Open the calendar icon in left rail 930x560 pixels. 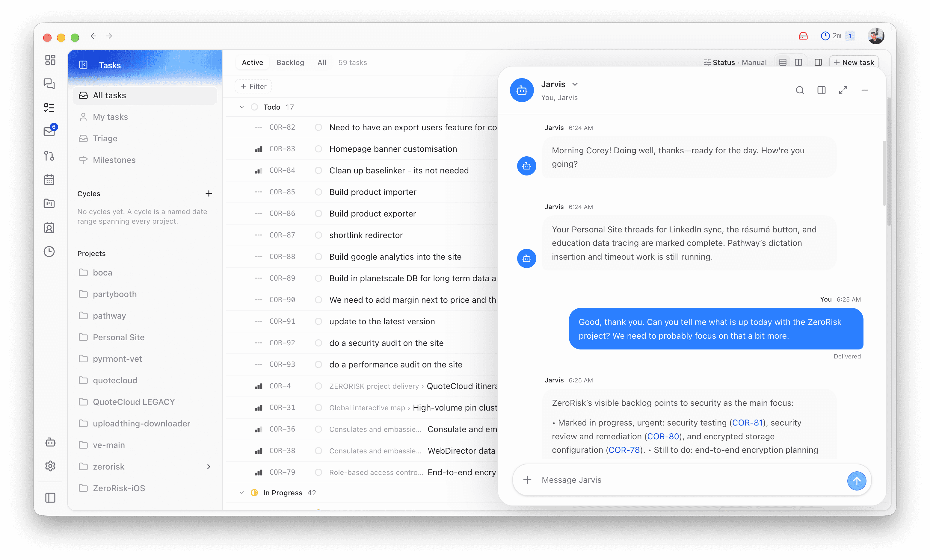tap(49, 180)
